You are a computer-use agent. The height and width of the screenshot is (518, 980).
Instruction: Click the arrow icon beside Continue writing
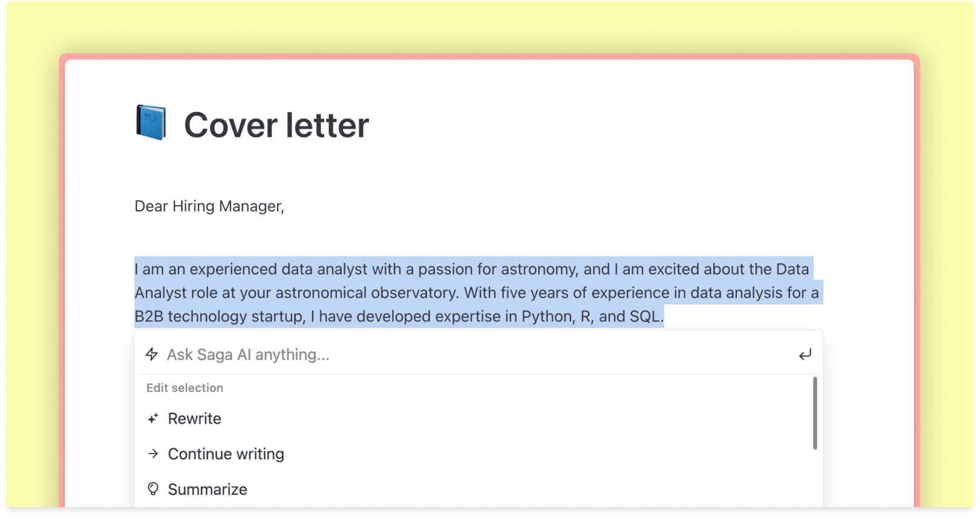coord(153,454)
